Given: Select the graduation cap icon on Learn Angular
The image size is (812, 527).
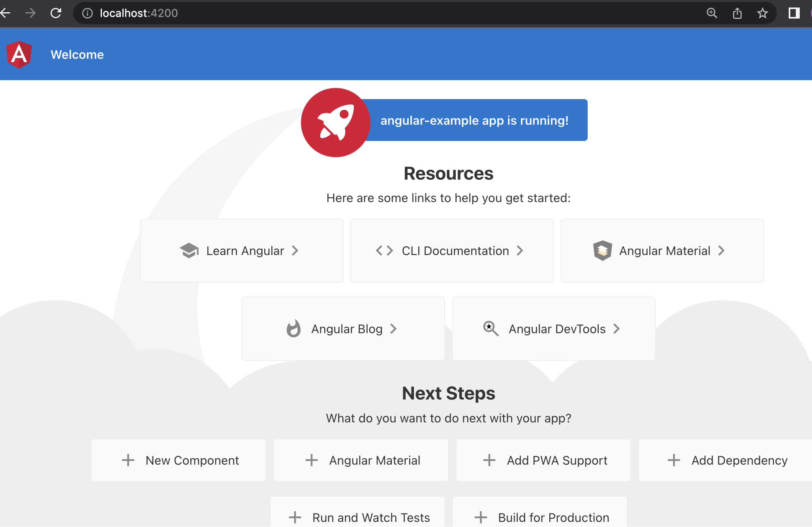Looking at the screenshot, I should (189, 250).
